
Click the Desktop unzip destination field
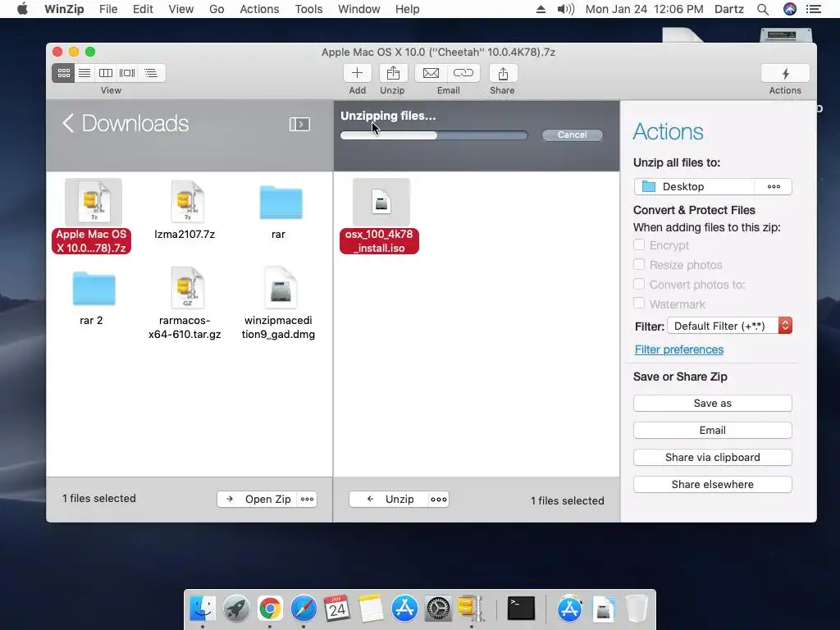694,186
